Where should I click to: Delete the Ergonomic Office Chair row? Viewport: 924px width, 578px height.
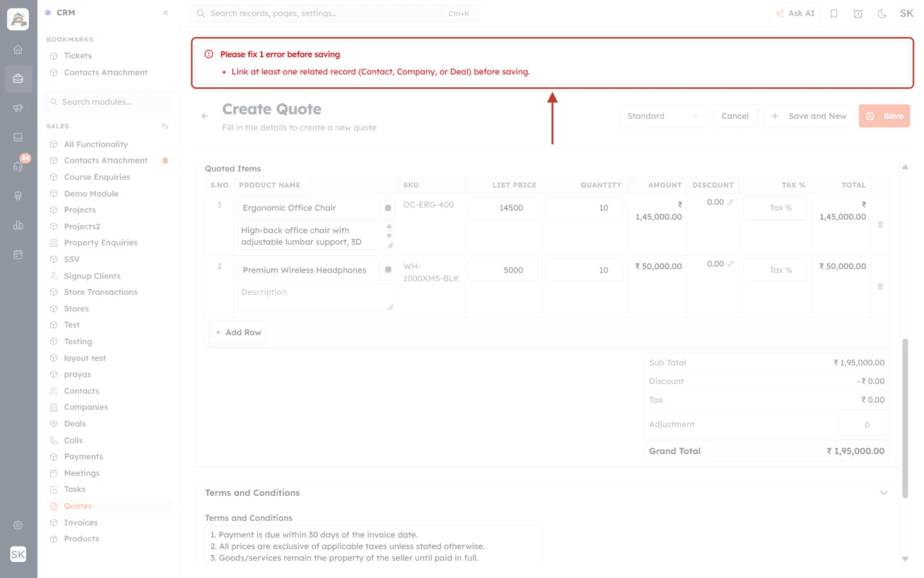(x=880, y=224)
